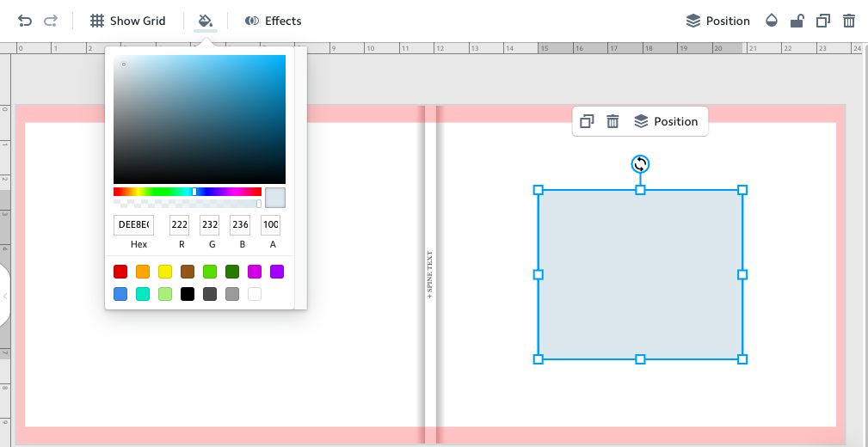Viewport: 868px width, 447px height.
Task: Click the R value input field
Action: [179, 225]
